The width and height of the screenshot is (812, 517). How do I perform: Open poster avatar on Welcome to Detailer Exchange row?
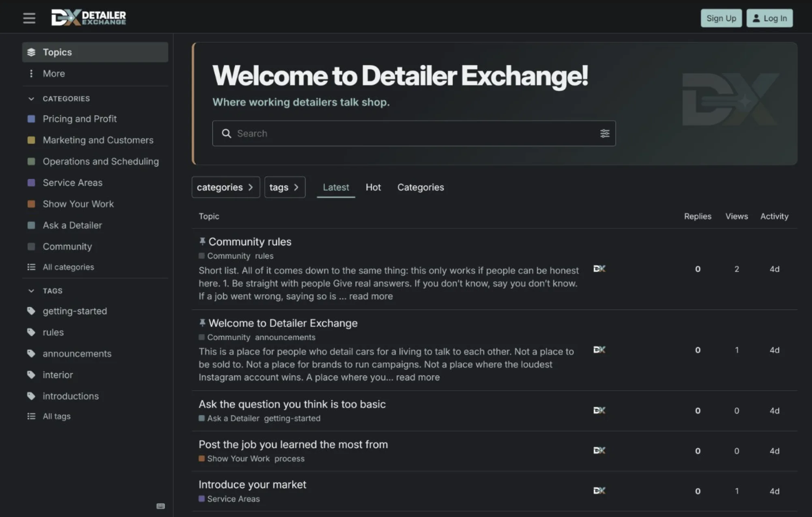click(599, 350)
